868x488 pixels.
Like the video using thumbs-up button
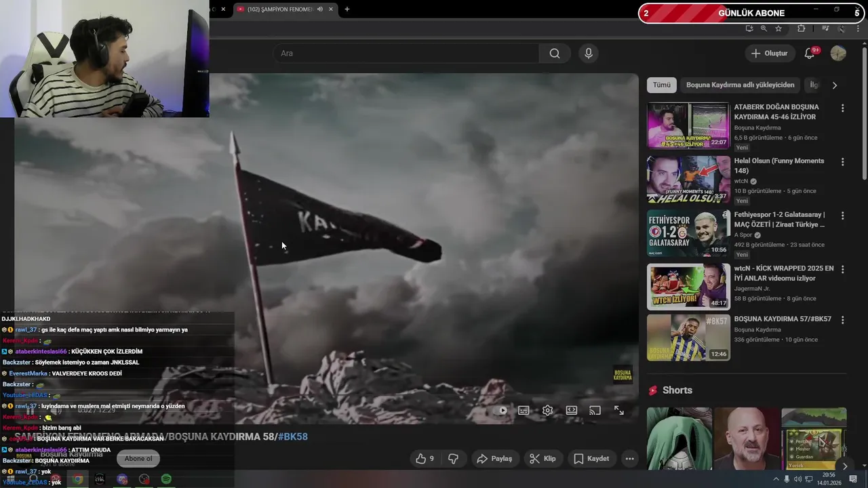[425, 459]
